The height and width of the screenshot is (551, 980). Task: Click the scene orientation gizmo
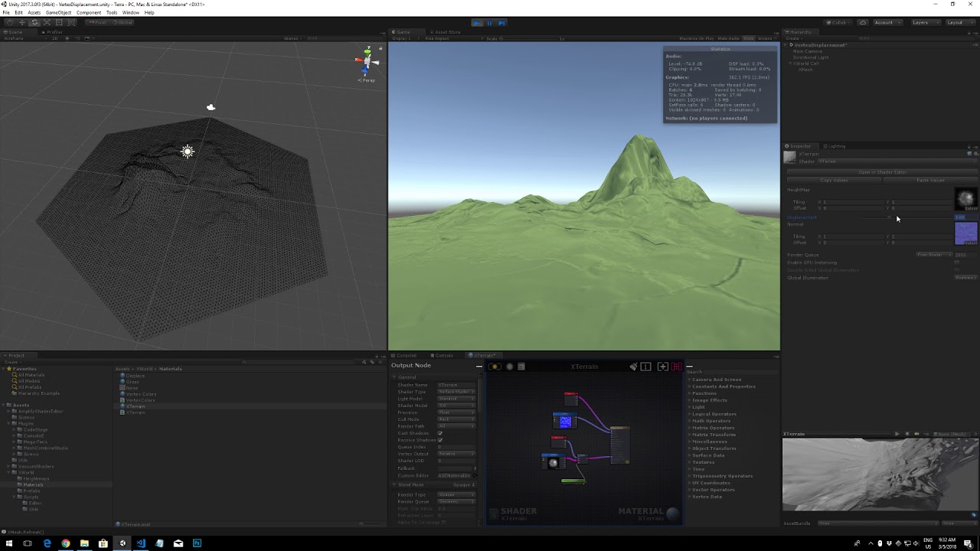[367, 62]
